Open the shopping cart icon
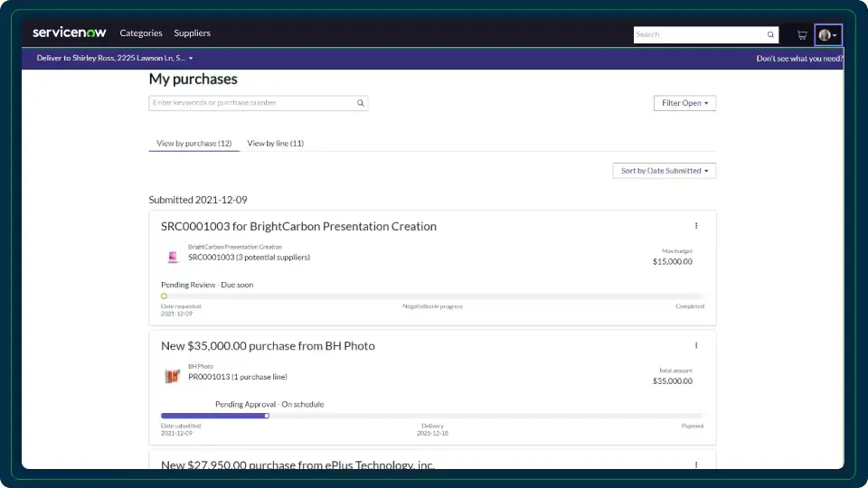The image size is (868, 488). click(x=802, y=35)
